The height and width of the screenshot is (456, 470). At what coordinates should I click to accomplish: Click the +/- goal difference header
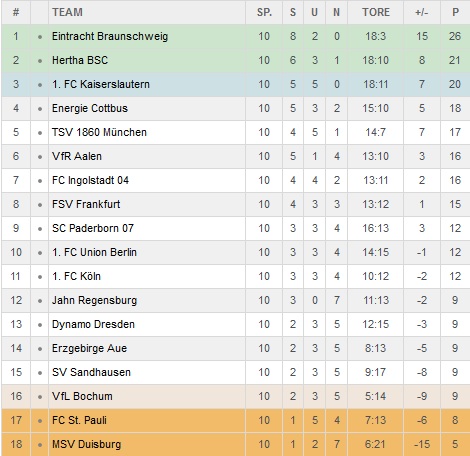pos(422,12)
